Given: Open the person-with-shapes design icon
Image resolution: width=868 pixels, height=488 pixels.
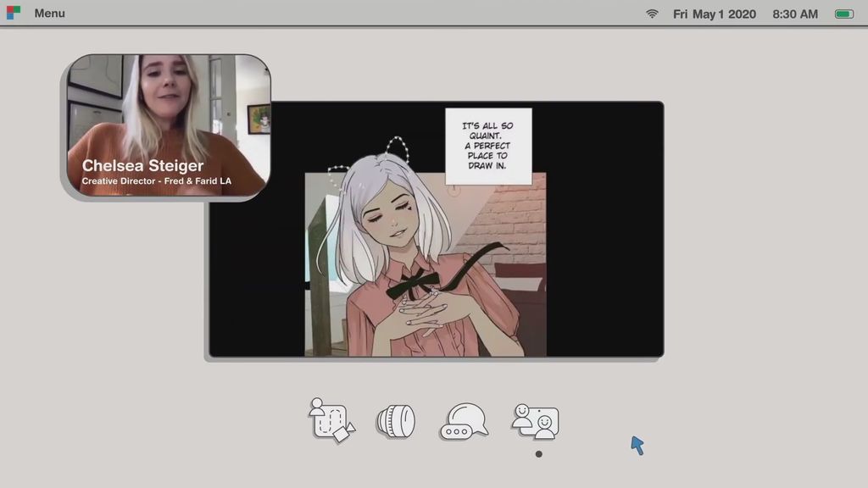Looking at the screenshot, I should pos(331,420).
